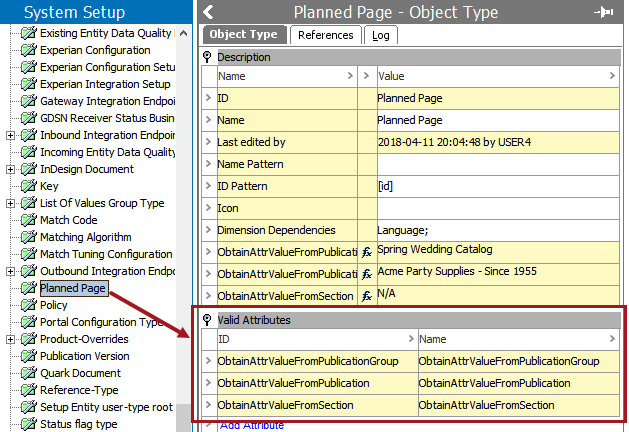Image resolution: width=629 pixels, height=432 pixels.
Task: Click the ObtainAttrValueFromSection name cell in Valid Attributes
Action: tap(519, 405)
